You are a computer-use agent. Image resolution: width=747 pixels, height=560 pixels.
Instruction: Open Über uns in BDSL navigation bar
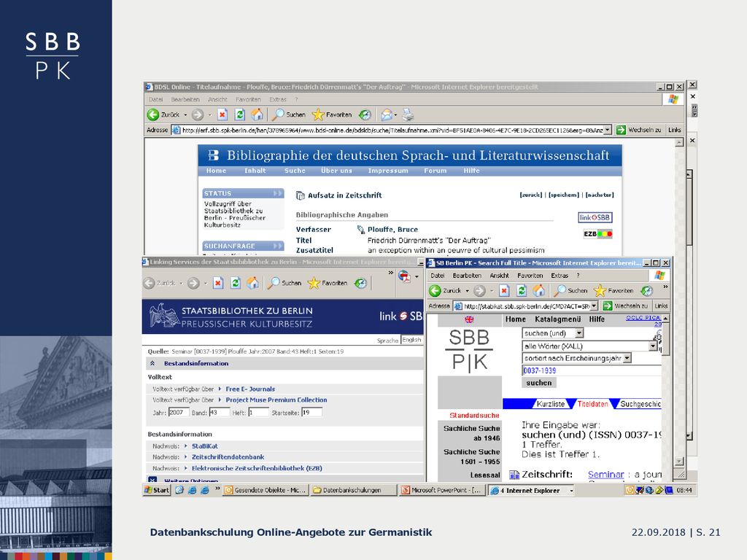[336, 171]
